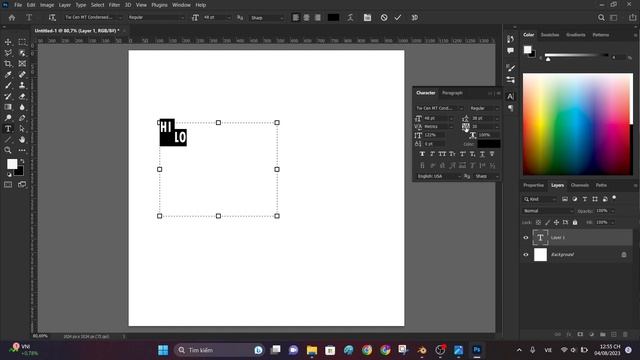Viewport: 640px width, 360px height.
Task: Click the 3D text button in options bar
Action: (415, 18)
